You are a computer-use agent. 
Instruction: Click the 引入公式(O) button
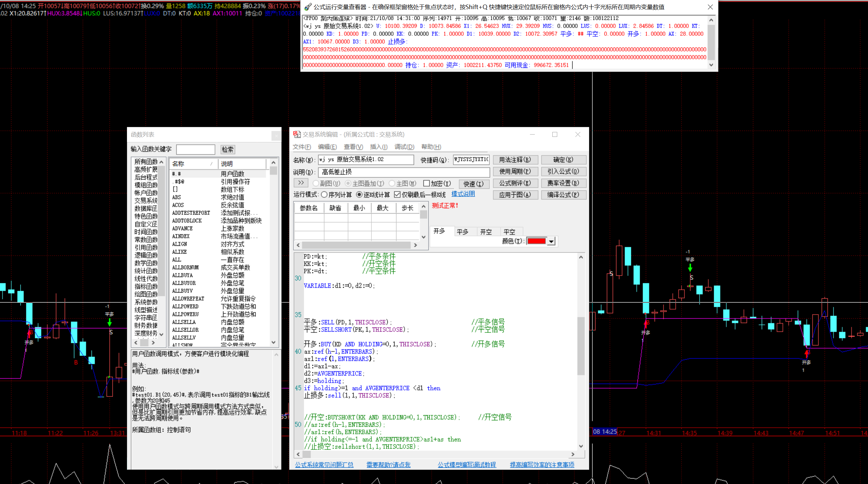563,171
